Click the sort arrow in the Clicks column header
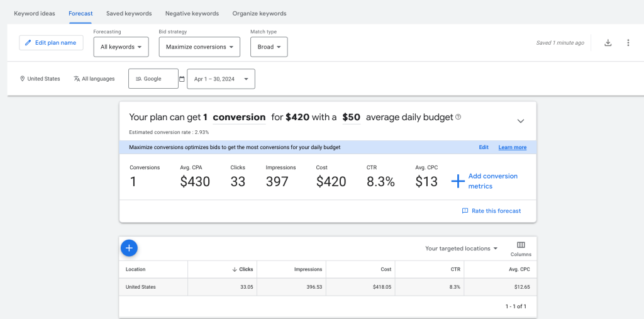 [x=235, y=269]
